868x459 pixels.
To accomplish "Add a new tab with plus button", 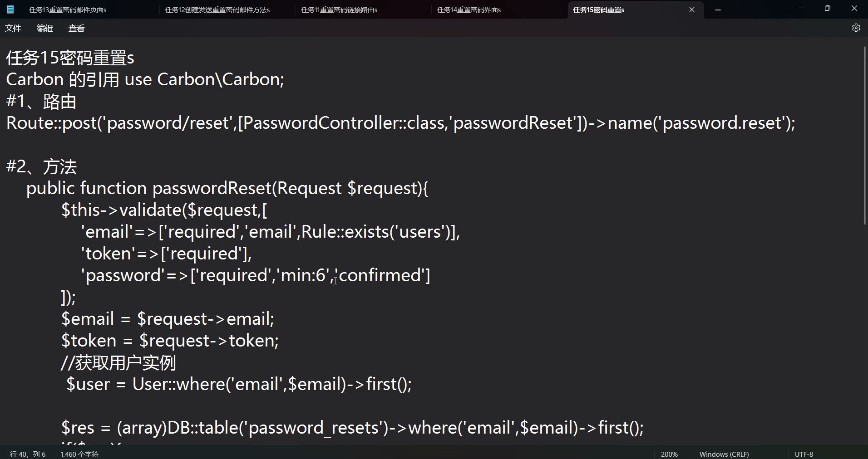I will click(718, 10).
